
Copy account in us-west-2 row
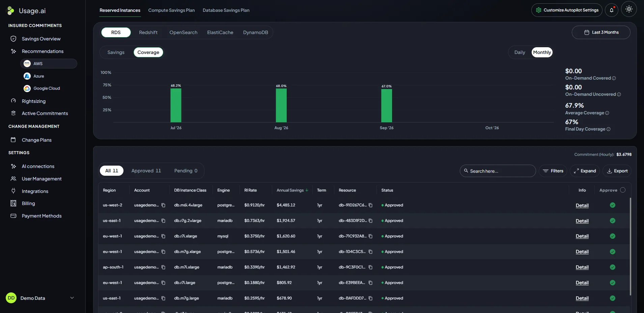click(163, 205)
